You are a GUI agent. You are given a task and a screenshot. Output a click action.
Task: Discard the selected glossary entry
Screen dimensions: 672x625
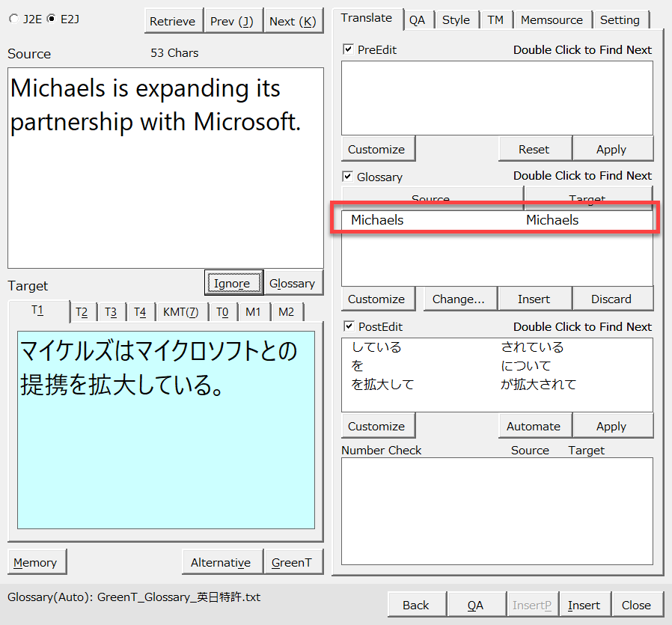coord(611,299)
